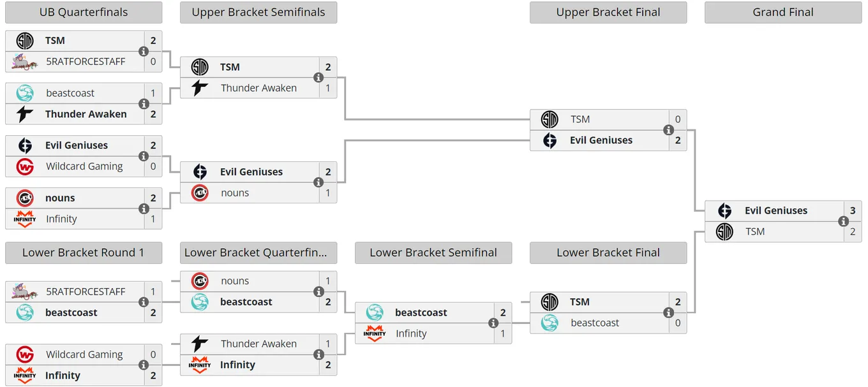
Task: Click info icon for beastcoast vs Infinity semifinal
Action: pyautogui.click(x=493, y=323)
